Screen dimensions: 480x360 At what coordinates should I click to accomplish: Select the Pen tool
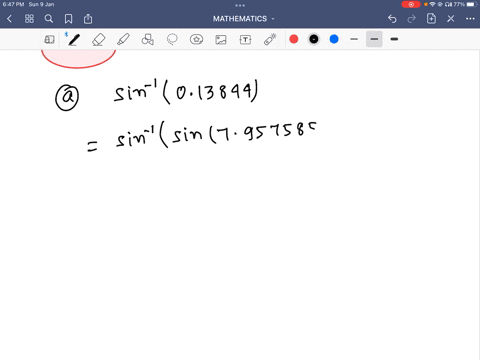click(x=74, y=40)
